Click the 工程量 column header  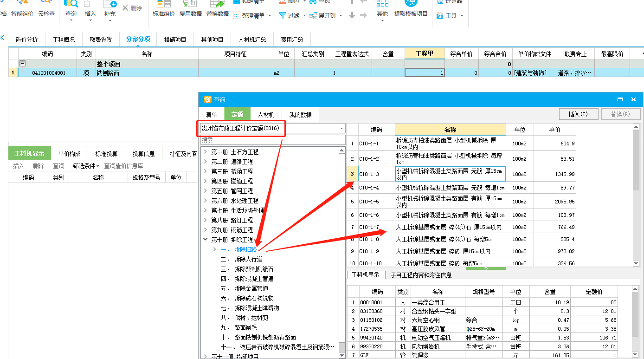click(x=425, y=54)
